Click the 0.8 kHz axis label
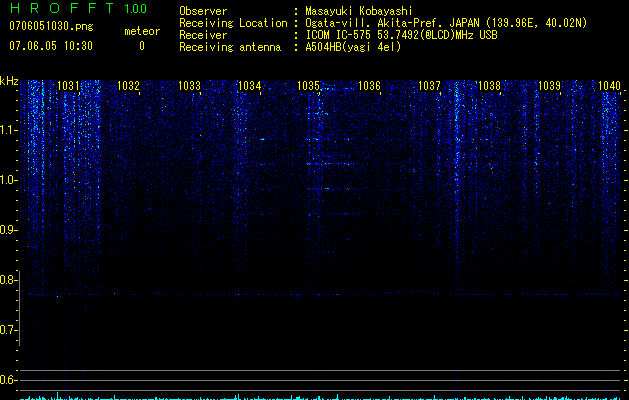Image resolution: width=629 pixels, height=400 pixels. [x=7, y=280]
